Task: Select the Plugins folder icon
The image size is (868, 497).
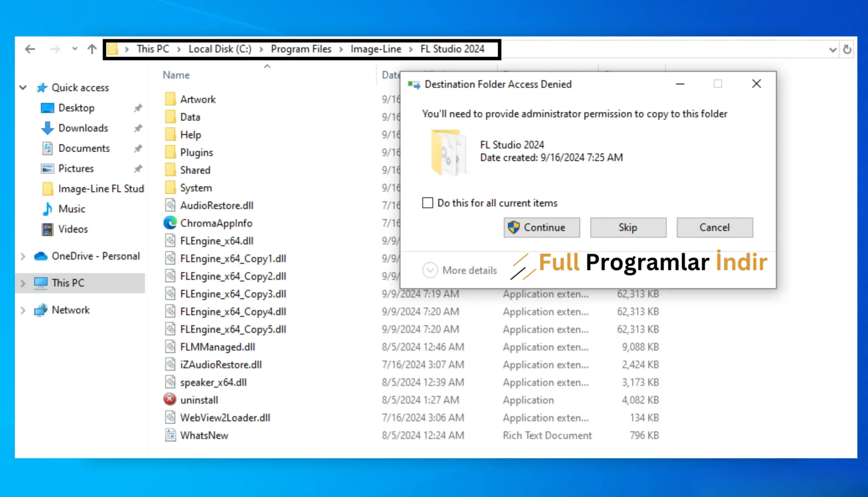Action: 170,152
